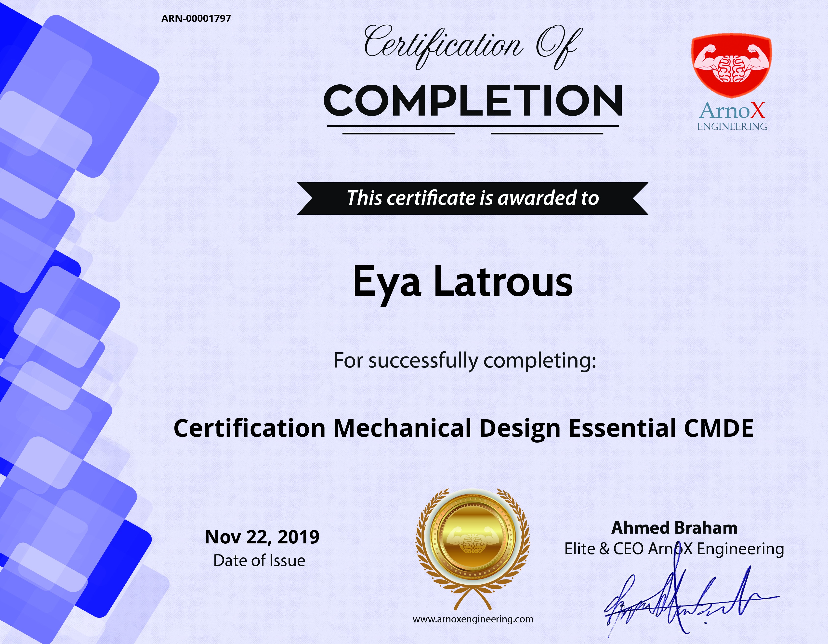Open the www.arnoxengineering.com link
Image resolution: width=828 pixels, height=644 pixels.
click(x=473, y=619)
